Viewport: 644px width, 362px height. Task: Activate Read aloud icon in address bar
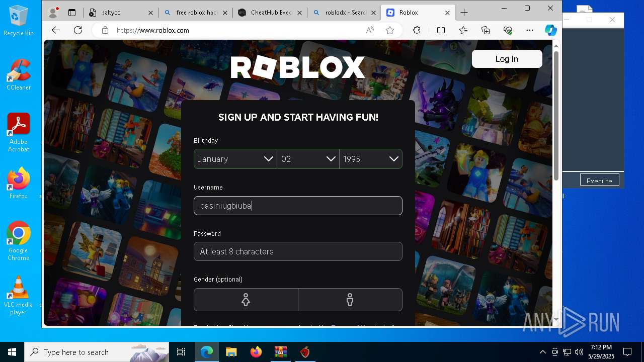370,30
